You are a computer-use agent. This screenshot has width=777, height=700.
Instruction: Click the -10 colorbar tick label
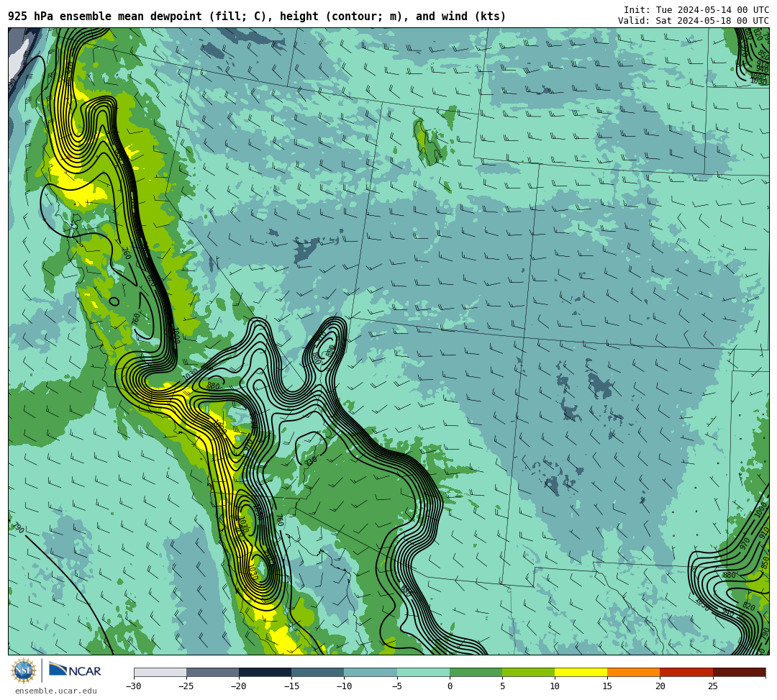coord(344,686)
